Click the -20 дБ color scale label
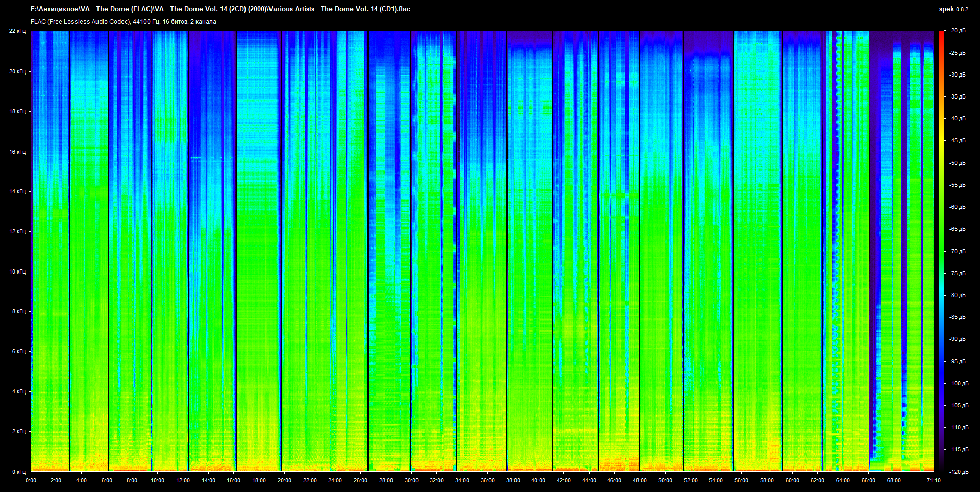 (x=957, y=31)
